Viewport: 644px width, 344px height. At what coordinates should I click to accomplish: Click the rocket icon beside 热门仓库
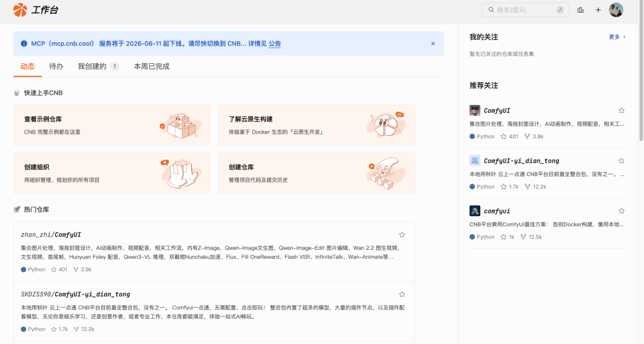click(x=17, y=209)
